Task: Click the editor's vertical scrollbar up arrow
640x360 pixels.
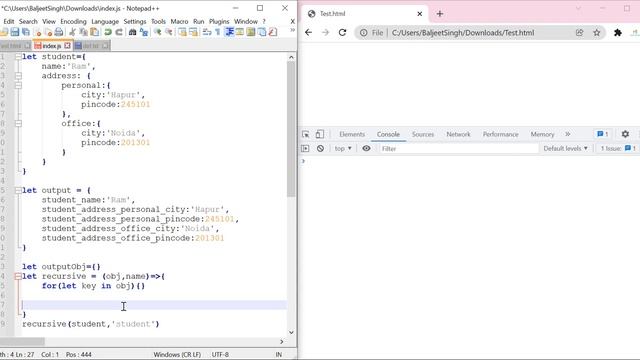Action: point(291,57)
